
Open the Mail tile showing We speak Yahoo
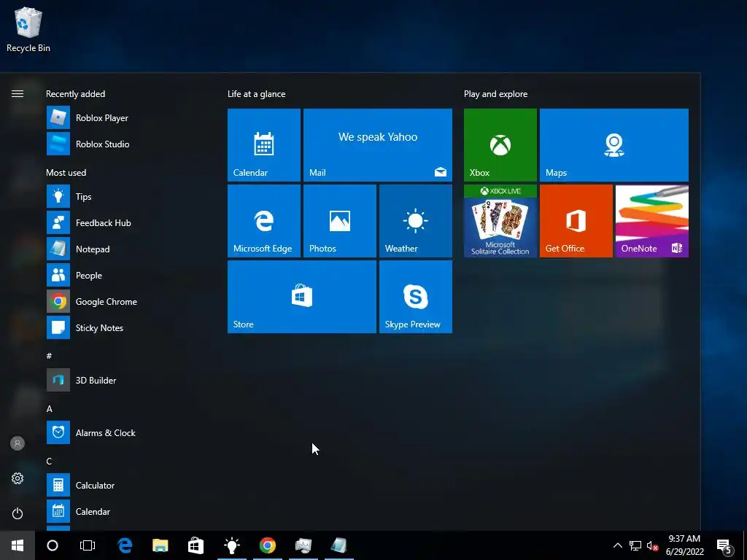(378, 145)
